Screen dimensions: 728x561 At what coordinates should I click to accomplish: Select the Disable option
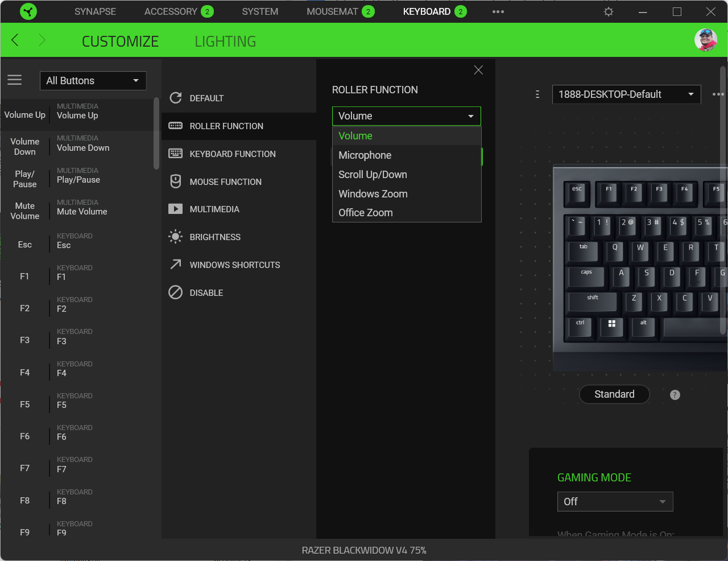[x=239, y=292]
